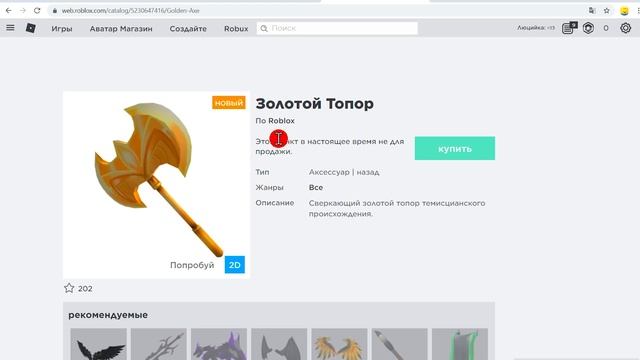Viewport: 640px width, 360px height.
Task: Open the green sword recommended item
Action: tap(460, 344)
